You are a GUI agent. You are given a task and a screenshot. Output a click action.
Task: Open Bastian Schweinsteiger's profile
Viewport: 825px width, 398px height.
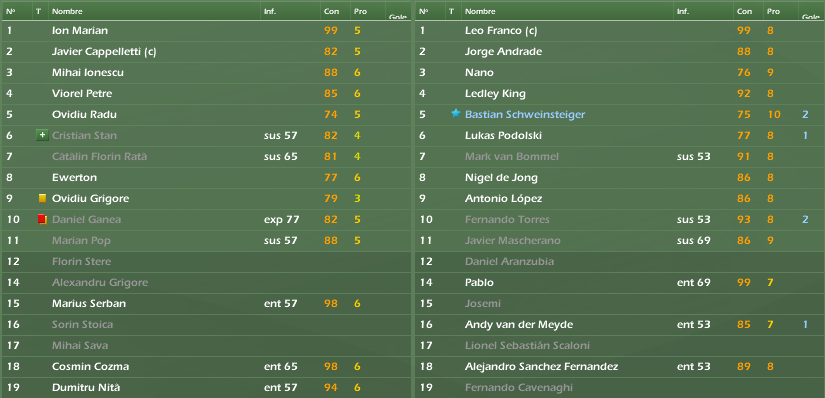[x=525, y=114]
